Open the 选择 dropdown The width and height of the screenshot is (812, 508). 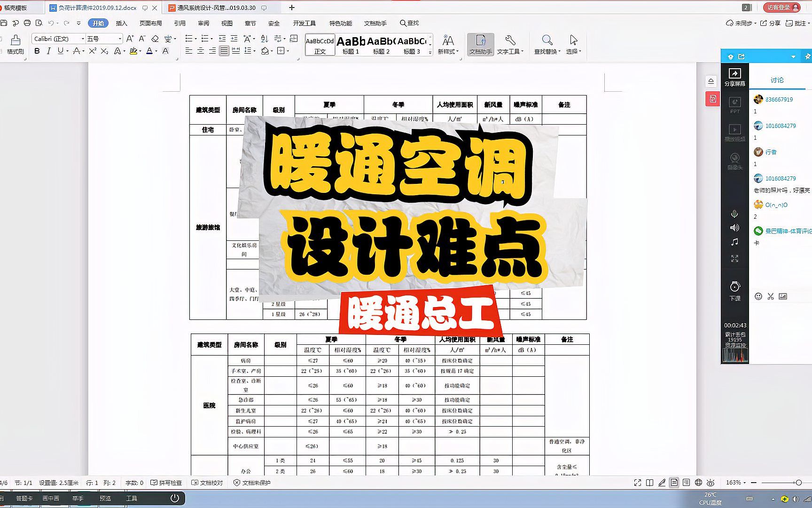pyautogui.click(x=573, y=45)
